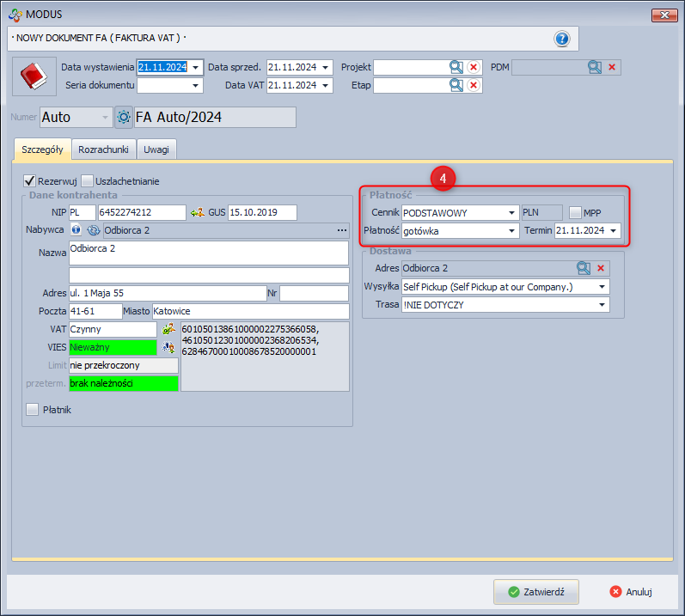Click the GUS data fetch icon
Image resolution: width=685 pixels, height=616 pixels.
[x=197, y=212]
